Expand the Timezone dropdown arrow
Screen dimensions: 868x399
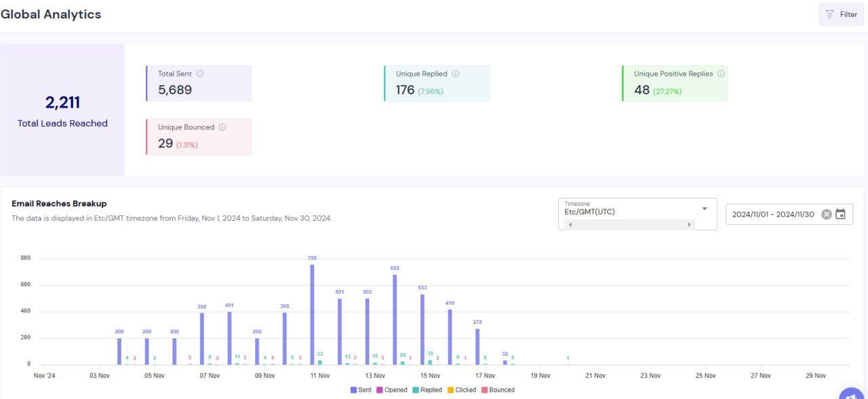[705, 208]
